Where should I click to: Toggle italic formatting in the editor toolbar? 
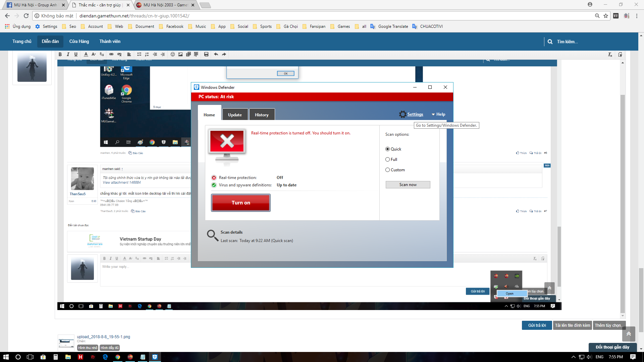click(68, 54)
